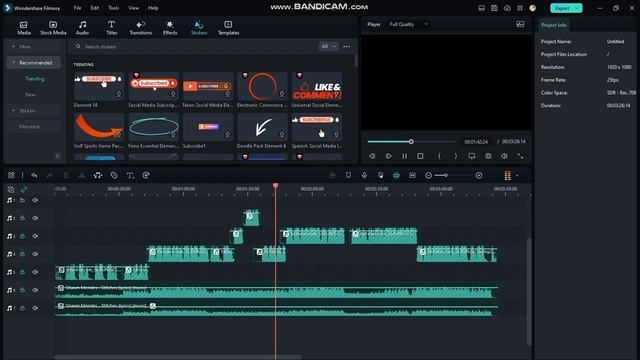Open the audio meter icon
This screenshot has height=360, width=640.
point(507,176)
